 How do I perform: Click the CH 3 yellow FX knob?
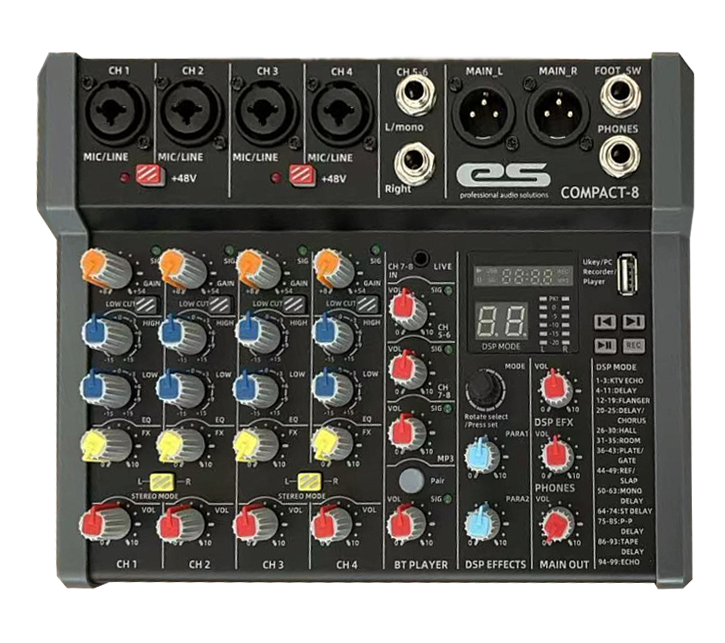pos(257,445)
